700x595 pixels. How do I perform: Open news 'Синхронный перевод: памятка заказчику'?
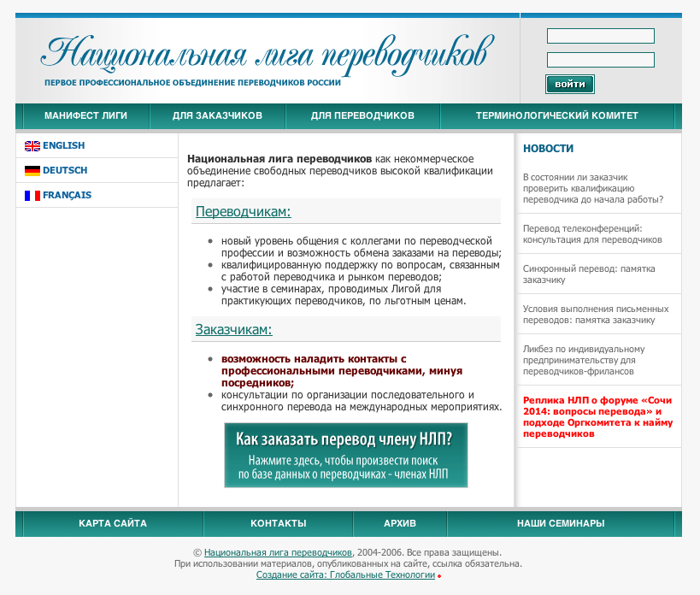pos(589,274)
